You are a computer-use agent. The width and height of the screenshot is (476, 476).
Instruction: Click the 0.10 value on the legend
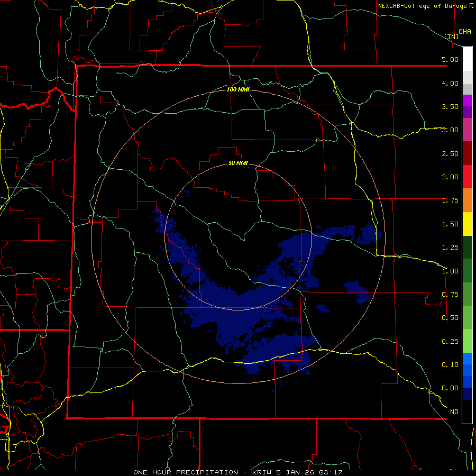[450, 365]
